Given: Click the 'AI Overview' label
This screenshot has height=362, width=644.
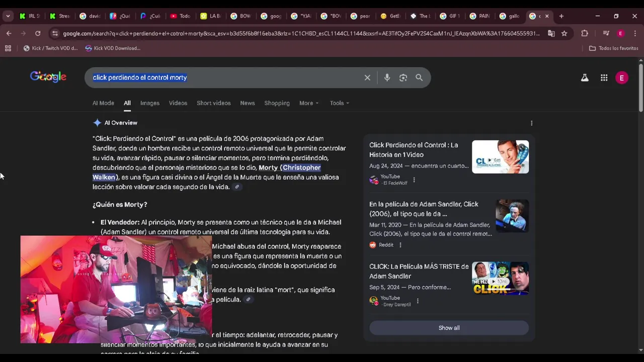Looking at the screenshot, I should point(121,123).
